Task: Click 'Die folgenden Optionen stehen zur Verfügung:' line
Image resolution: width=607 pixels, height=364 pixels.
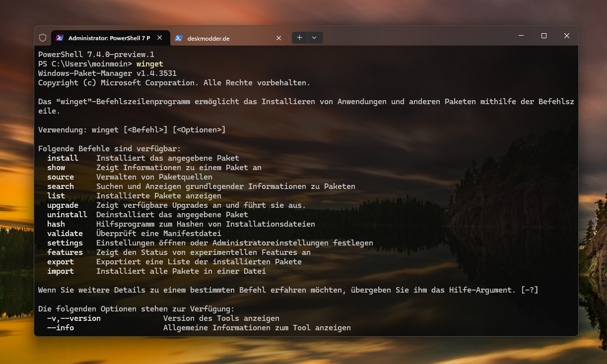Action: 136,309
